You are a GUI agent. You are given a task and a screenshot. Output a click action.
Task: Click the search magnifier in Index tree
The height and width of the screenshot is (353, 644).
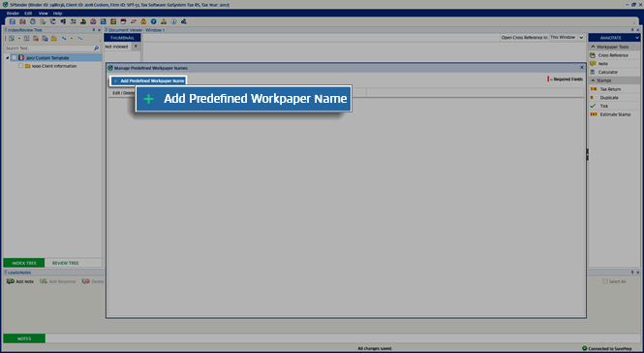tap(97, 48)
